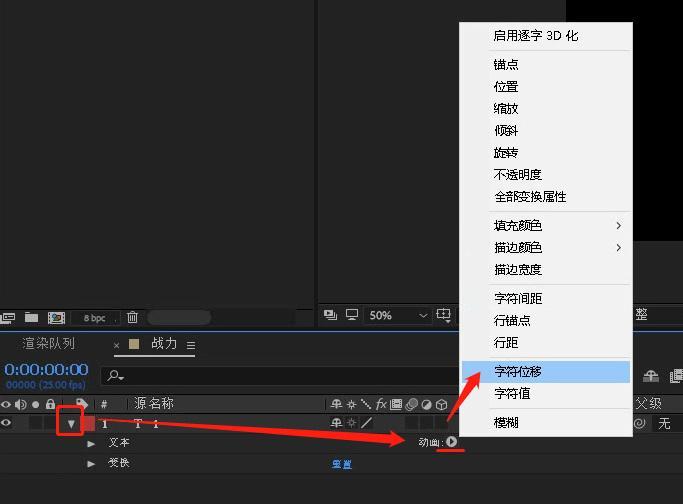Select 行锚点 menu item
Viewport: 683px width, 504px height.
(512, 320)
